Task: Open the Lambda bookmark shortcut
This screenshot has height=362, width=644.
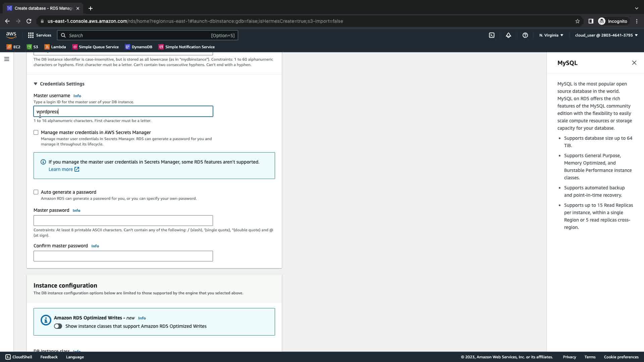Action: [x=55, y=47]
